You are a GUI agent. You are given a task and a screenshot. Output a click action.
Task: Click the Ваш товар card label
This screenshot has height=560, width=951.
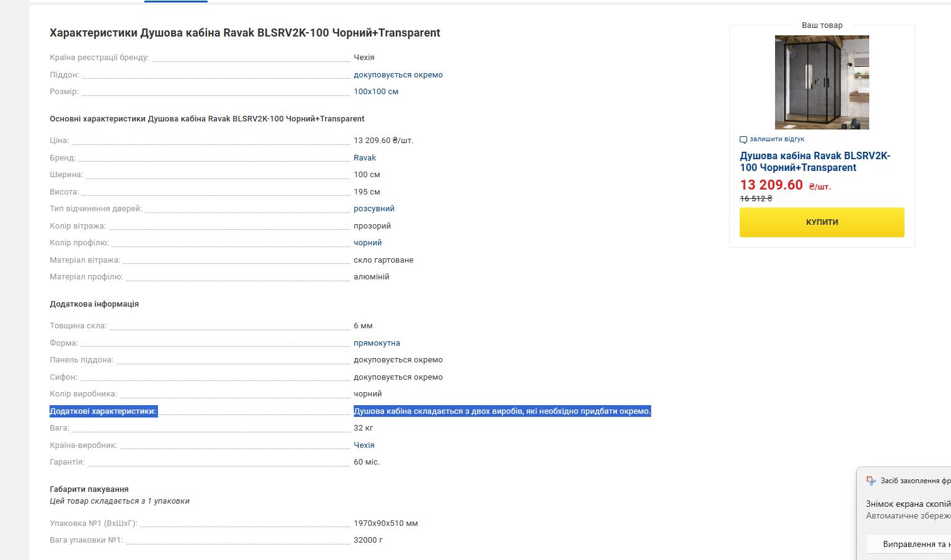(x=822, y=25)
